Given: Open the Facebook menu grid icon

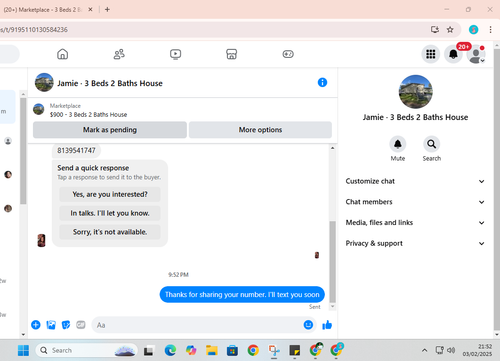Looking at the screenshot, I should pyautogui.click(x=431, y=54).
